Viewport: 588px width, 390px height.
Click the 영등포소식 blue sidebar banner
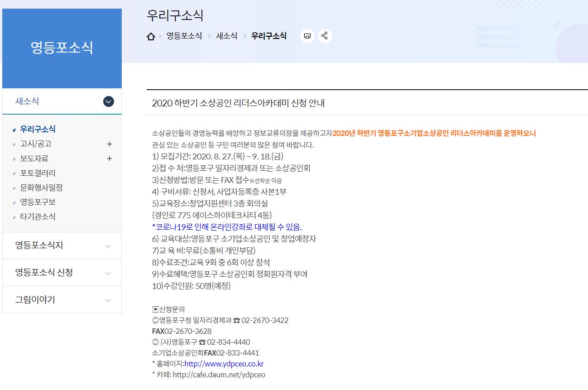click(62, 48)
